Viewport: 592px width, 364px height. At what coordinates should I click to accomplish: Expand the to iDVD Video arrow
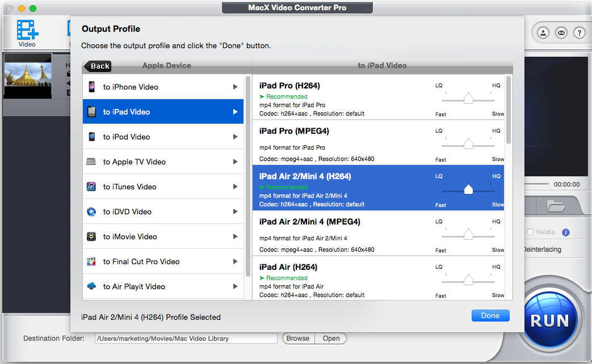[235, 211]
